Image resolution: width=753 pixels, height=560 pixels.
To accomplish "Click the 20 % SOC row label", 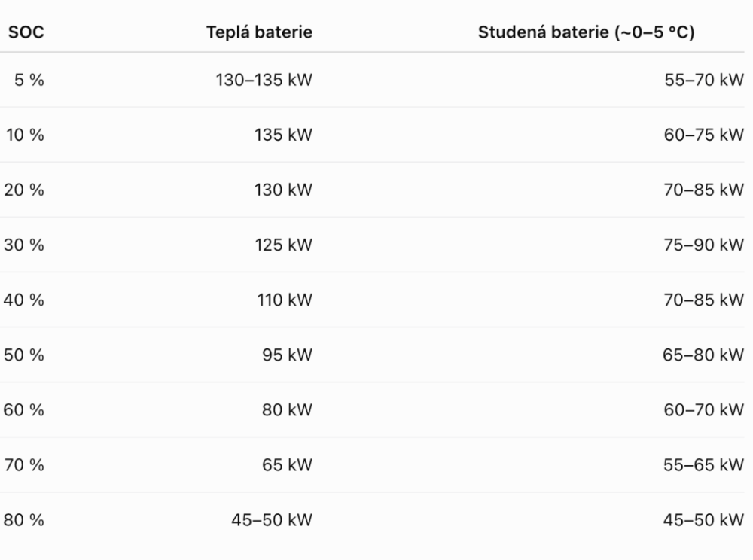I will pyautogui.click(x=24, y=190).
